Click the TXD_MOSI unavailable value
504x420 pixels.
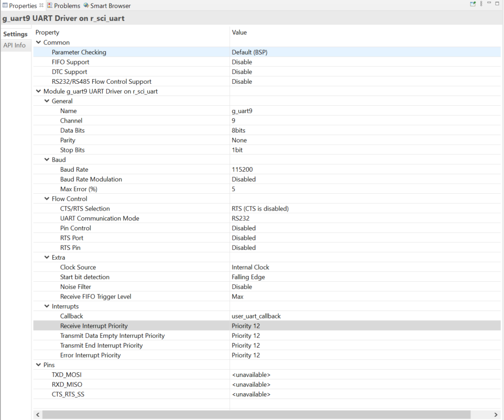pos(251,374)
